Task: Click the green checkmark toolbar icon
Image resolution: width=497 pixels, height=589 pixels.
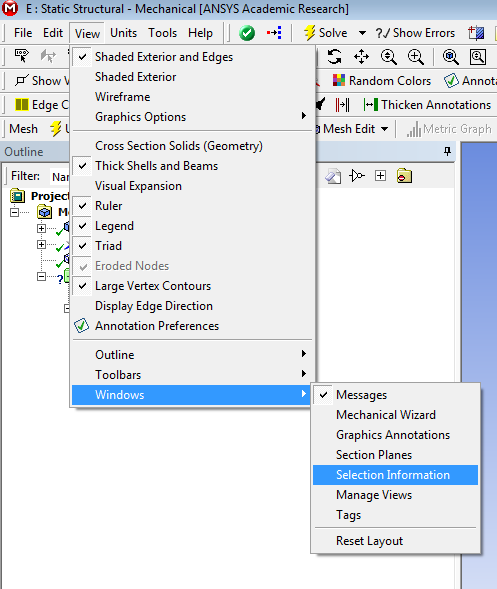Action: (x=247, y=33)
